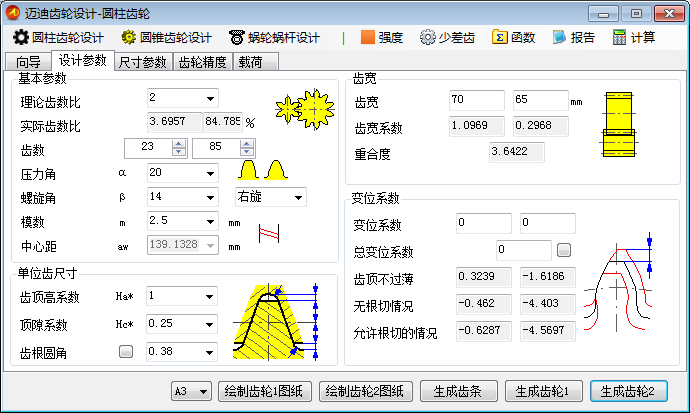Click the 齿顶不过薄 value 0.3239

tap(484, 277)
